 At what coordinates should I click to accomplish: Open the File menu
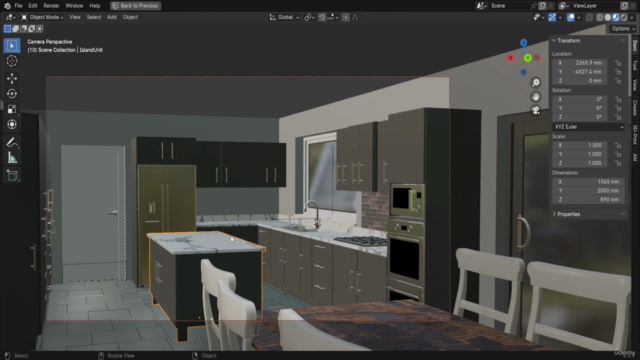click(x=18, y=6)
